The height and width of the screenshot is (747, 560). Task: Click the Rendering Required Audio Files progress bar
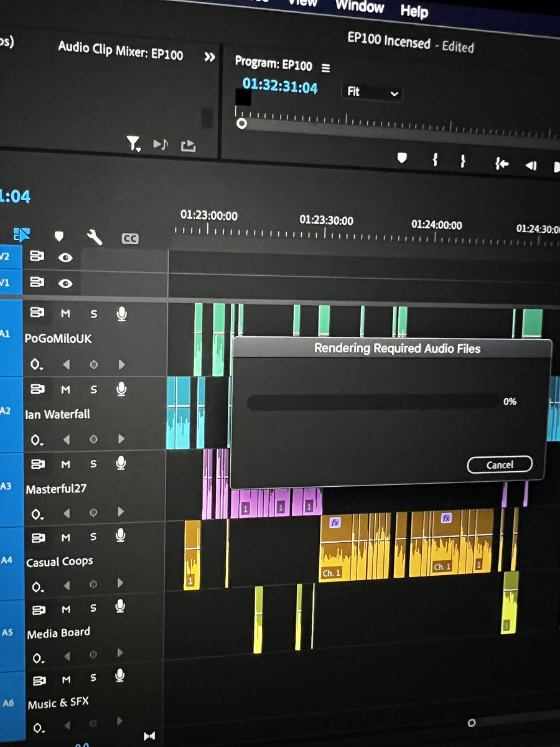click(373, 402)
